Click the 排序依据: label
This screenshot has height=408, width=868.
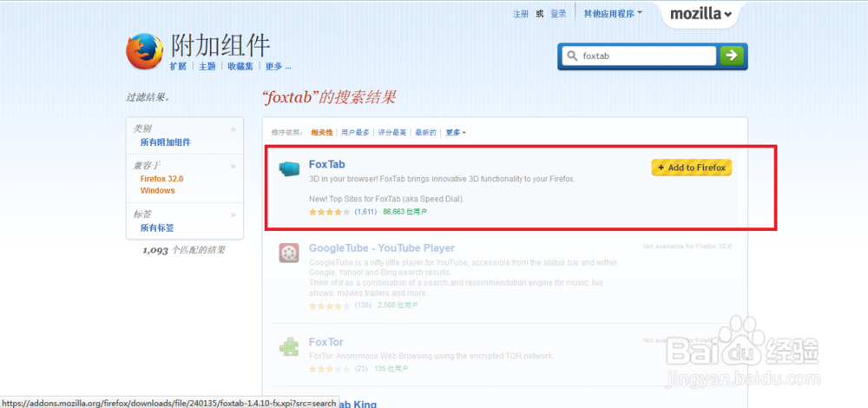point(287,133)
